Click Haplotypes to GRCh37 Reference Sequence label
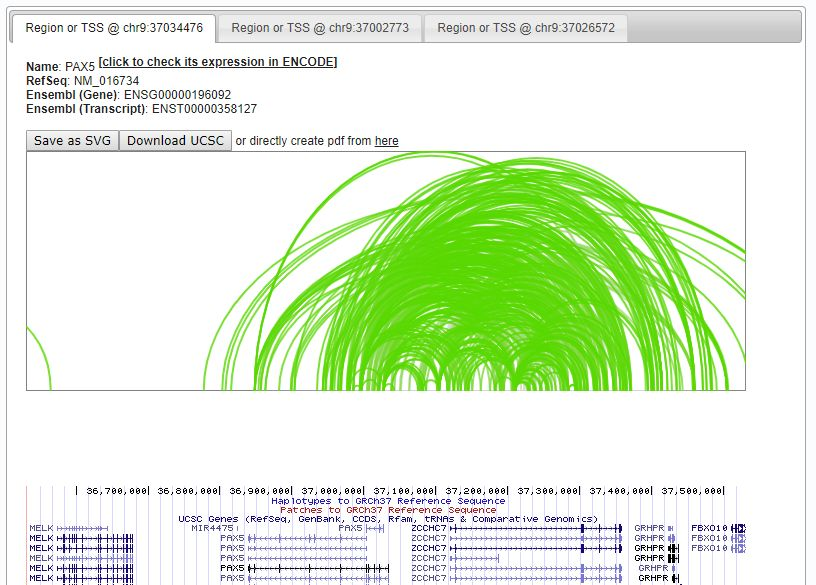816x585 pixels. click(388, 500)
